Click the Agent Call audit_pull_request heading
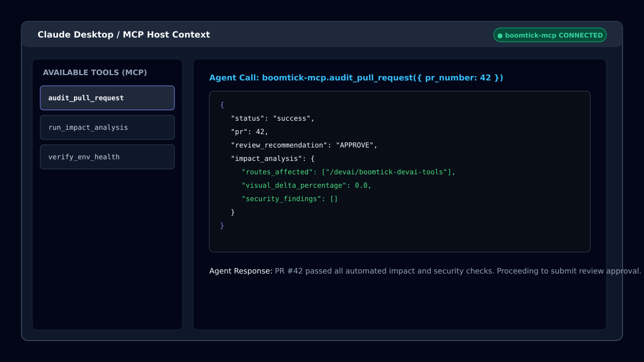 click(356, 78)
